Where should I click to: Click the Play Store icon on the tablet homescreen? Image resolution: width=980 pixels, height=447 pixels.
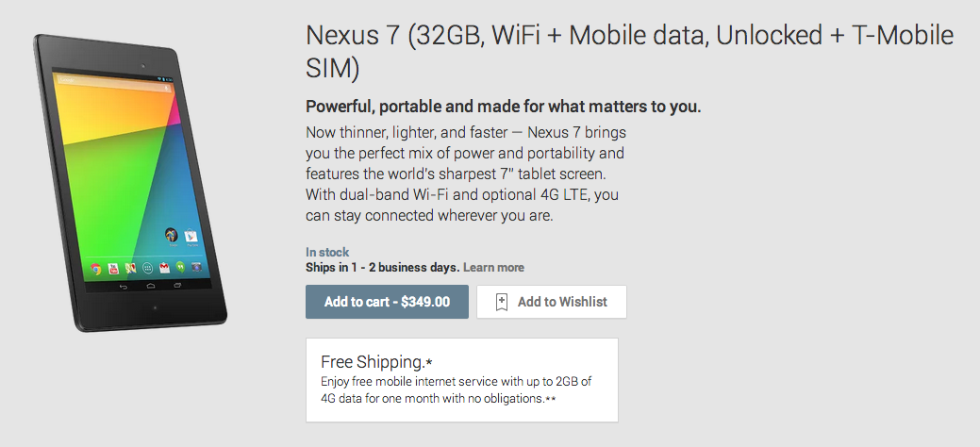click(x=191, y=237)
